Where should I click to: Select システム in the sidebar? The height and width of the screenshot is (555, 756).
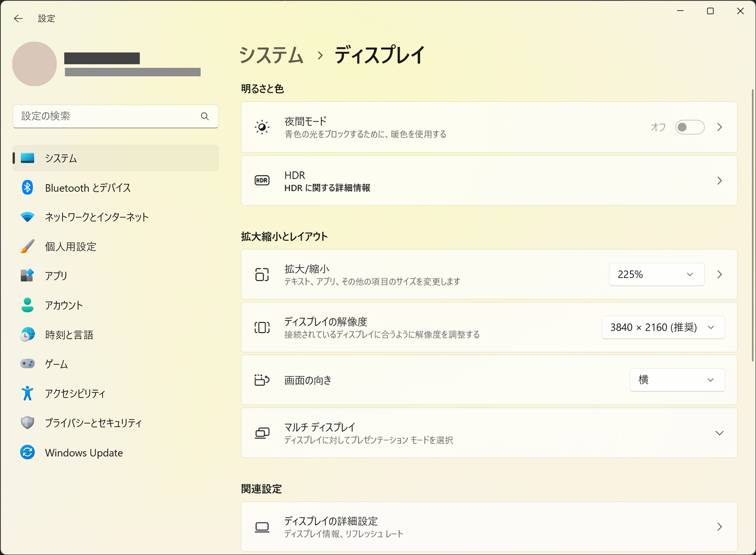(115, 158)
